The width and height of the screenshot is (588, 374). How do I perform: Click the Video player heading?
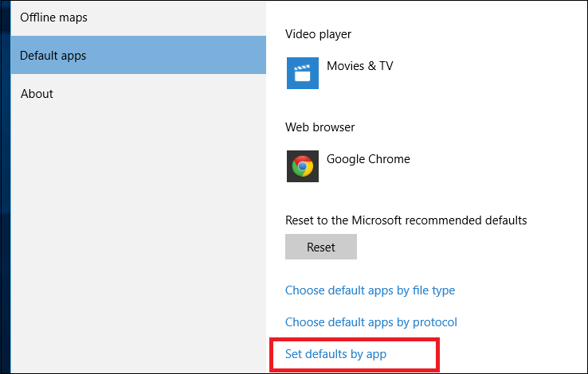tap(319, 34)
